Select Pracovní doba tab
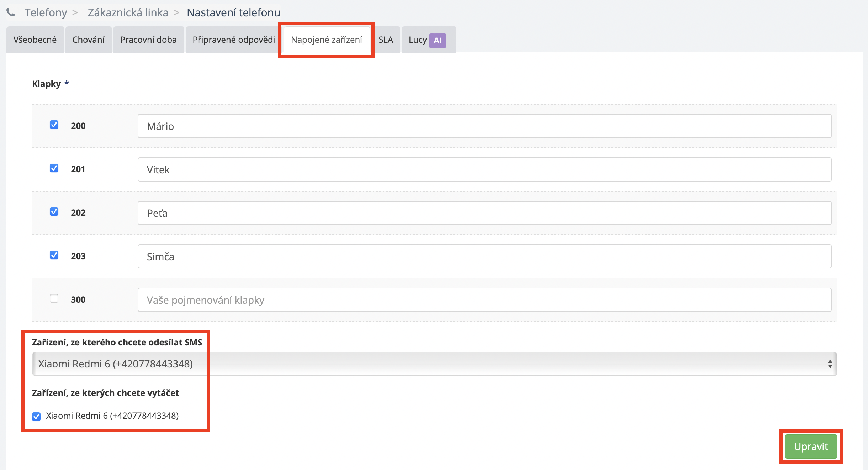This screenshot has width=868, height=470. click(x=148, y=40)
